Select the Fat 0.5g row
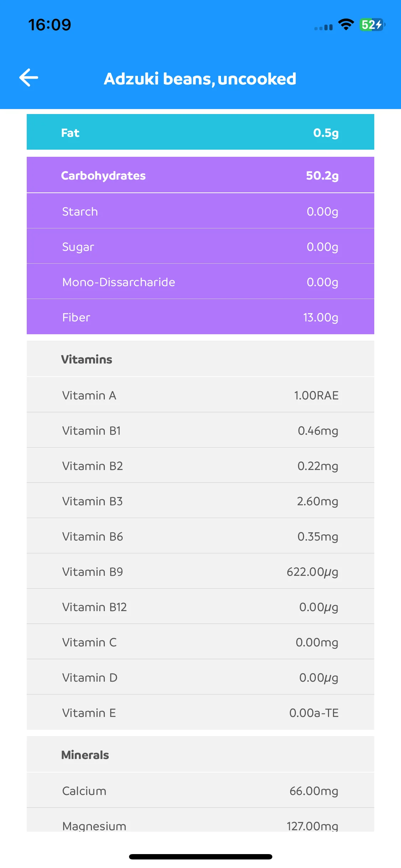Viewport: 401px width, 868px height. (x=200, y=132)
